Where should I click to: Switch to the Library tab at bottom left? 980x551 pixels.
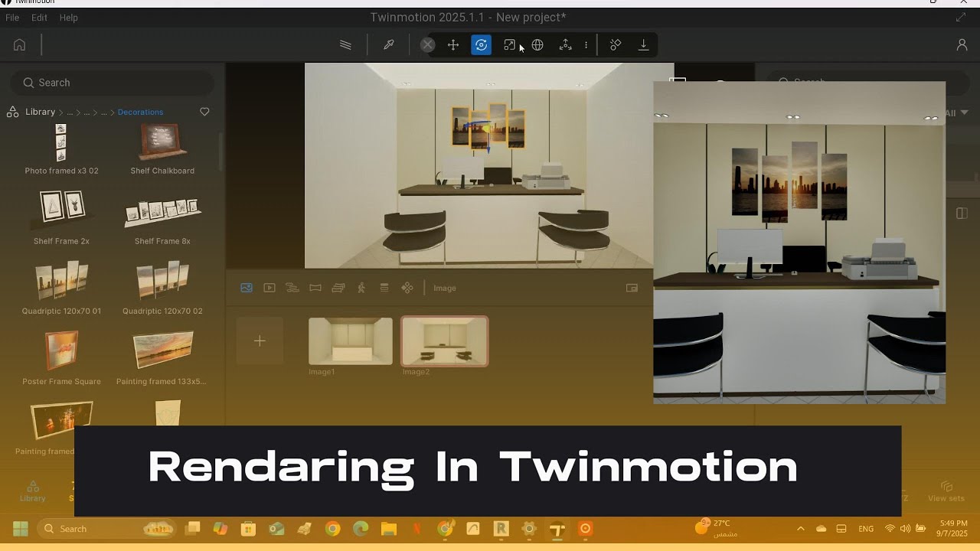(33, 491)
